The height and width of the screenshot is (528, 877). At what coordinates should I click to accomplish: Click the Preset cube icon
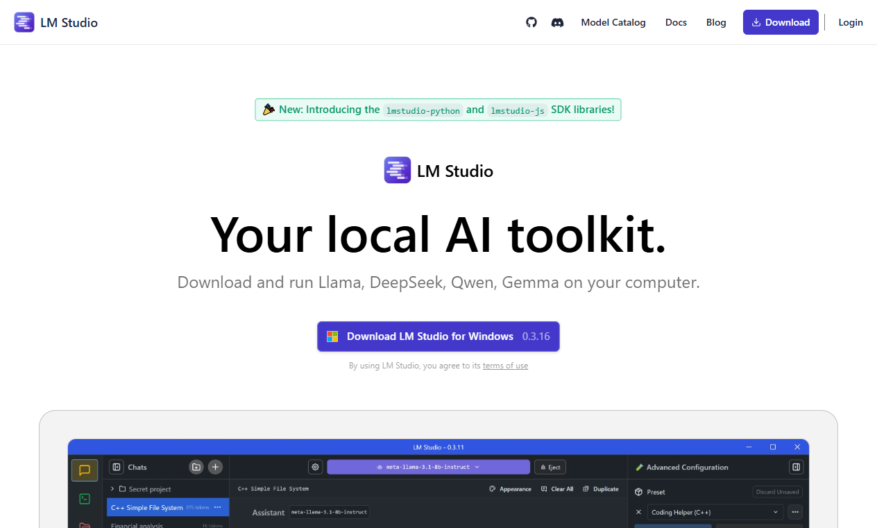pyautogui.click(x=639, y=492)
